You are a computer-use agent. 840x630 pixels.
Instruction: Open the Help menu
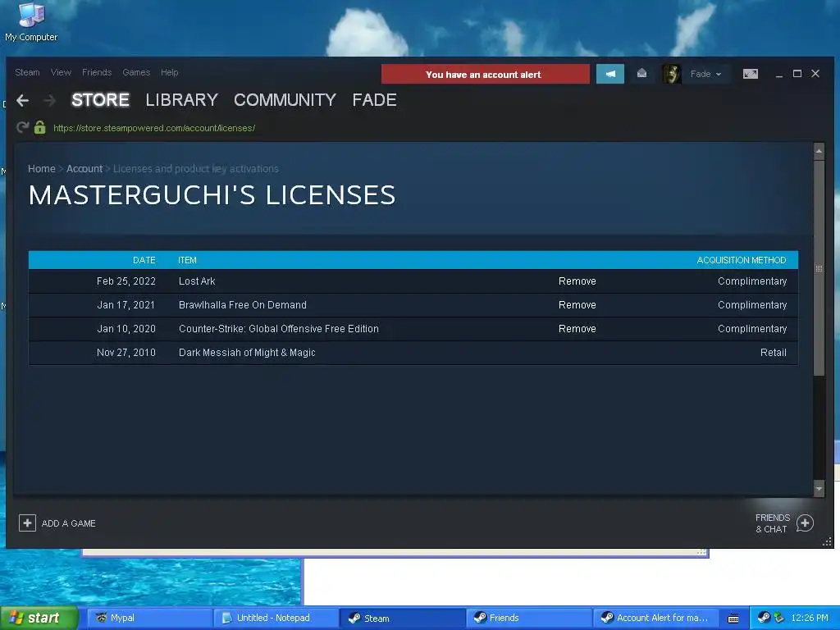point(169,72)
